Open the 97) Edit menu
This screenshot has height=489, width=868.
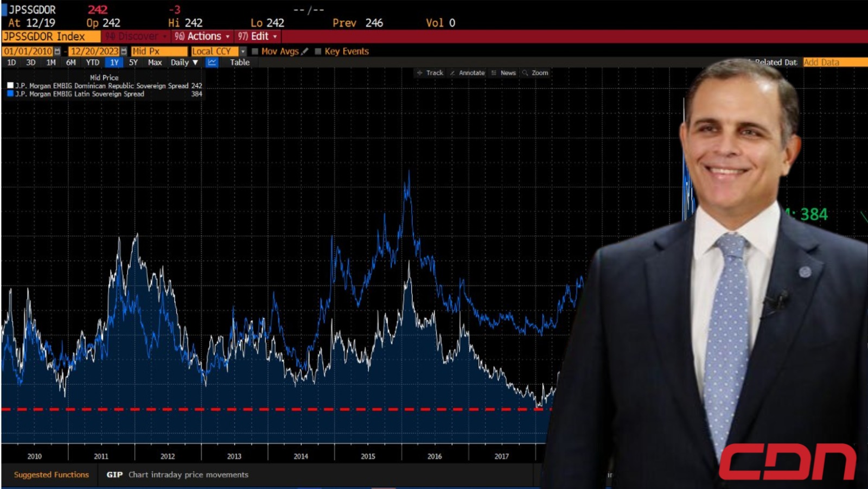click(x=258, y=36)
